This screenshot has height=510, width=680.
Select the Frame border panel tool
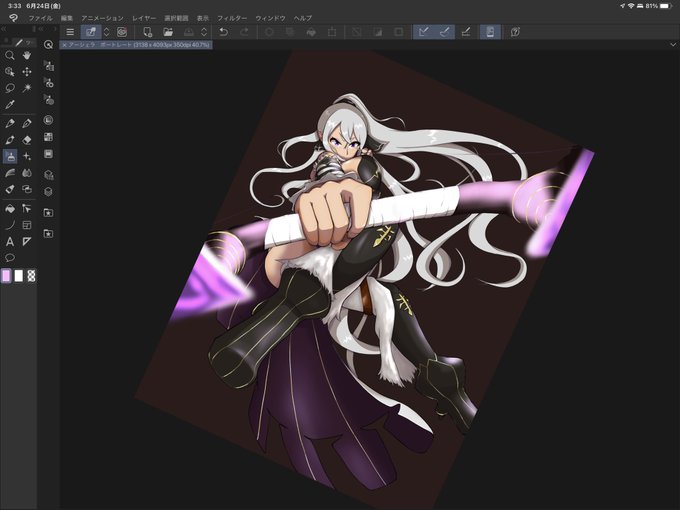[x=27, y=225]
